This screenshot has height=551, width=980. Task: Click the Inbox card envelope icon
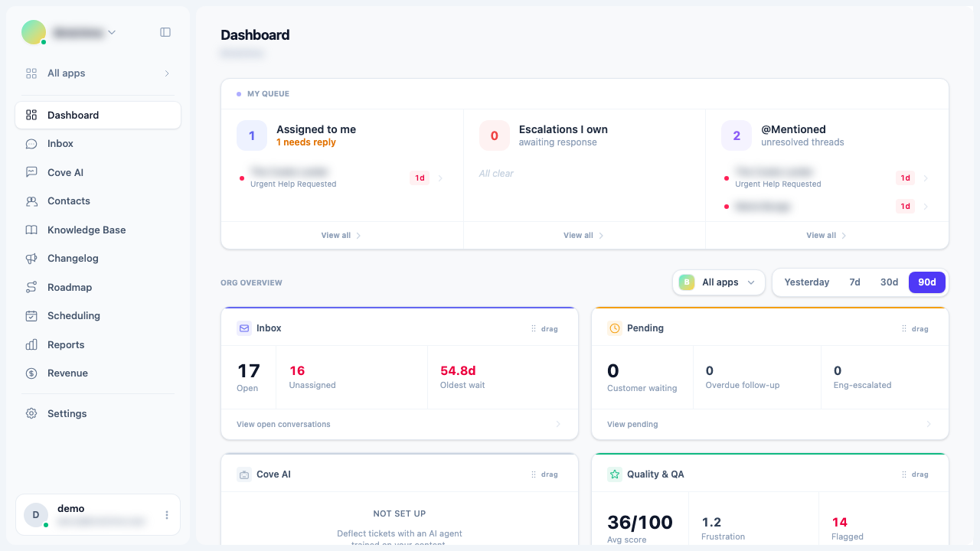[x=244, y=328]
